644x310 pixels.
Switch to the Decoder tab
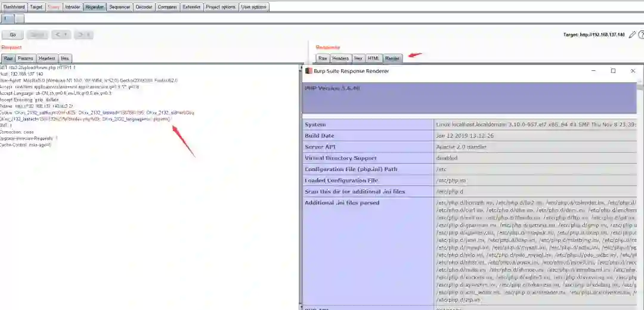pyautogui.click(x=144, y=7)
